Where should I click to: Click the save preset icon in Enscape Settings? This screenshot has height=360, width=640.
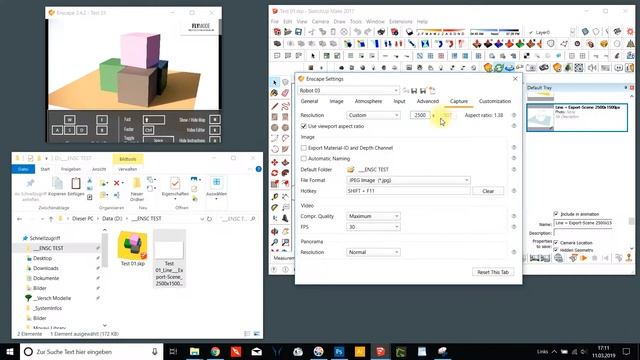click(414, 91)
